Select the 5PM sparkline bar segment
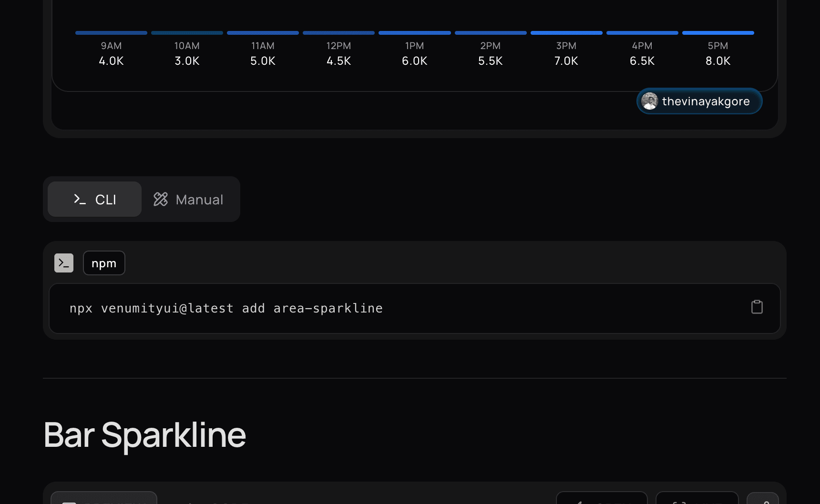Screen dimensions: 820x504 [x=718, y=33]
